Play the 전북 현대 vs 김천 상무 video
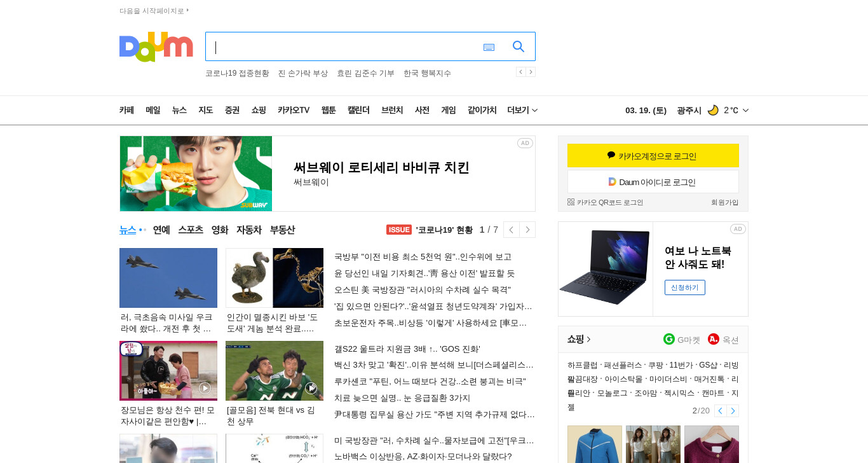This screenshot has height=463, width=868. (275, 371)
